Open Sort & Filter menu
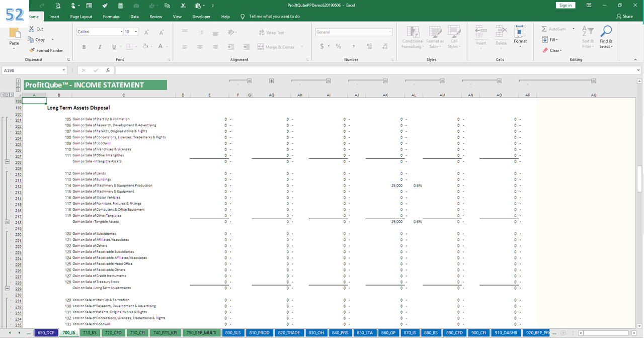Screen dimensions: 644x362 pyautogui.click(x=588, y=37)
